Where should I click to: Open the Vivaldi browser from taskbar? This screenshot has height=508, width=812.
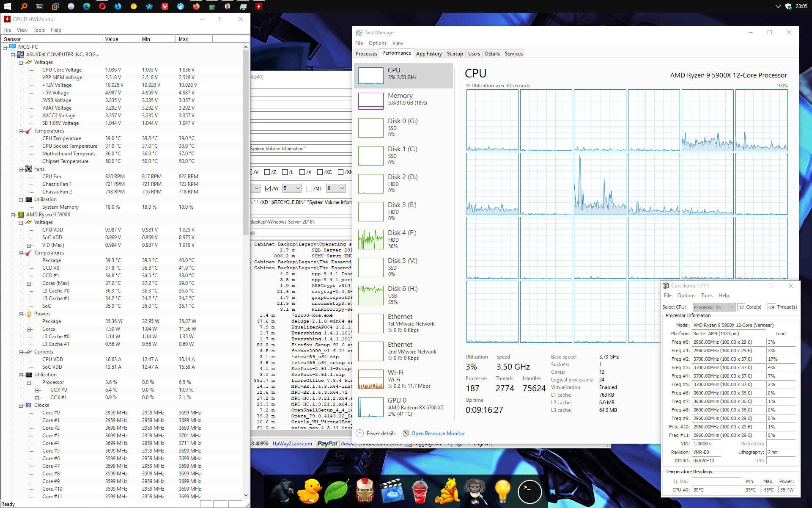165,6
